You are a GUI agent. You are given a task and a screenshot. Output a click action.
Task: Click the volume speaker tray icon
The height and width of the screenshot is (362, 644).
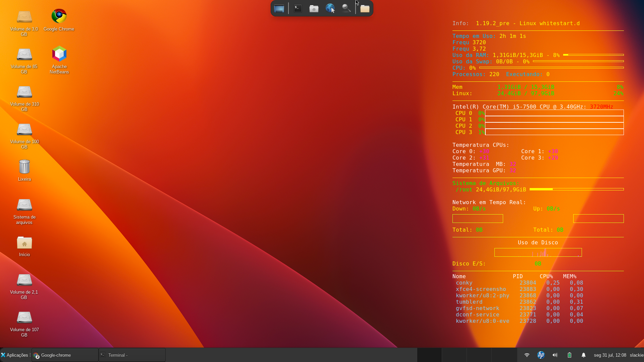click(x=555, y=355)
